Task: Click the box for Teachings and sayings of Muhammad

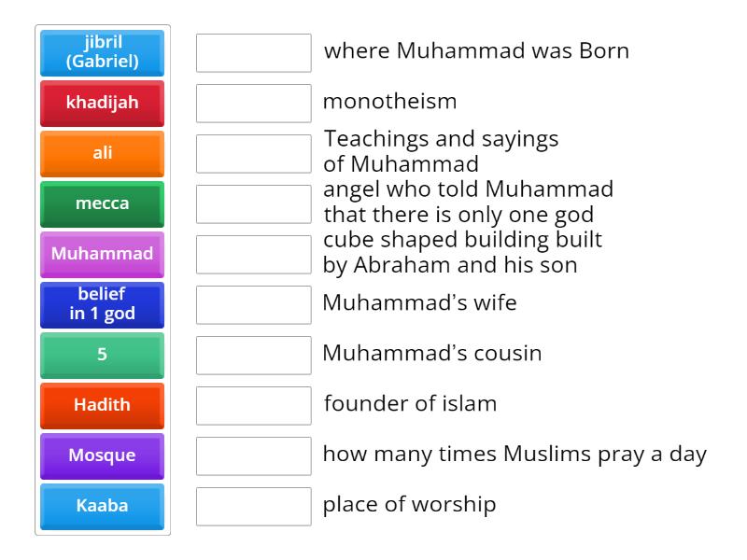Action: [254, 154]
